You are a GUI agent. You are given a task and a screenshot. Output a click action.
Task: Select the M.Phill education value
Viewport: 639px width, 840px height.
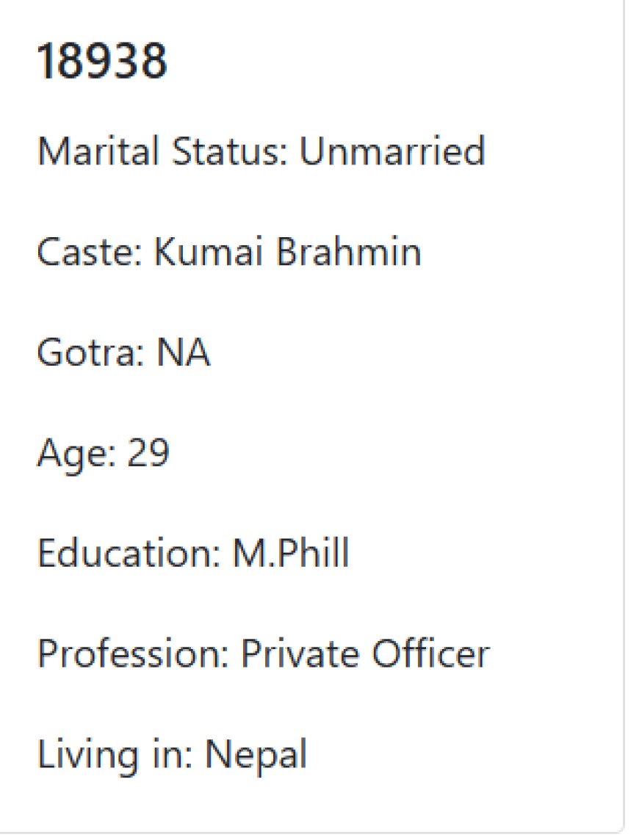291,553
